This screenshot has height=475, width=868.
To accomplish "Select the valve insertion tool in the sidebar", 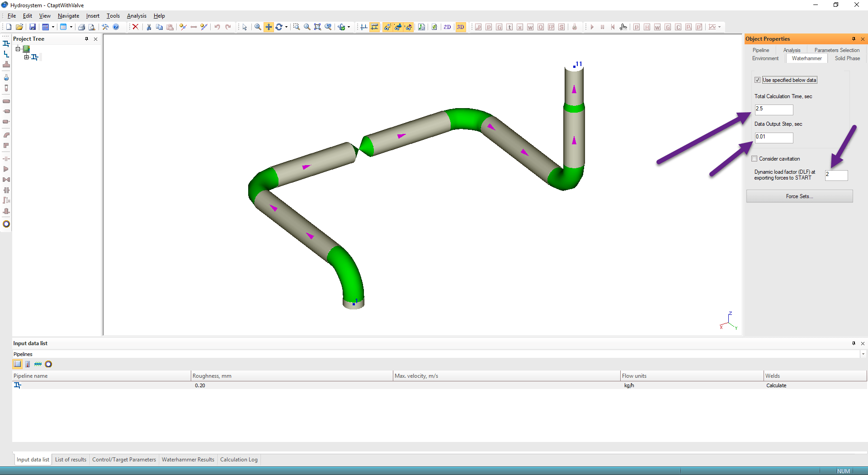I will (6, 180).
